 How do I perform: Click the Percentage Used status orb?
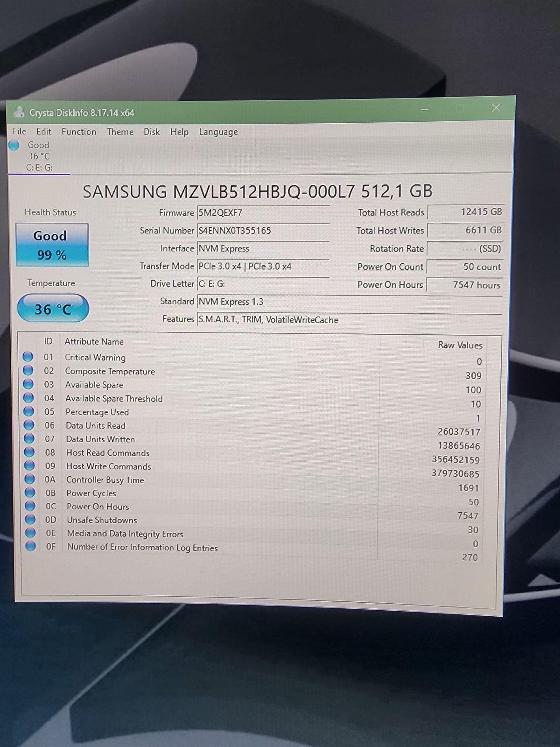pyautogui.click(x=29, y=411)
